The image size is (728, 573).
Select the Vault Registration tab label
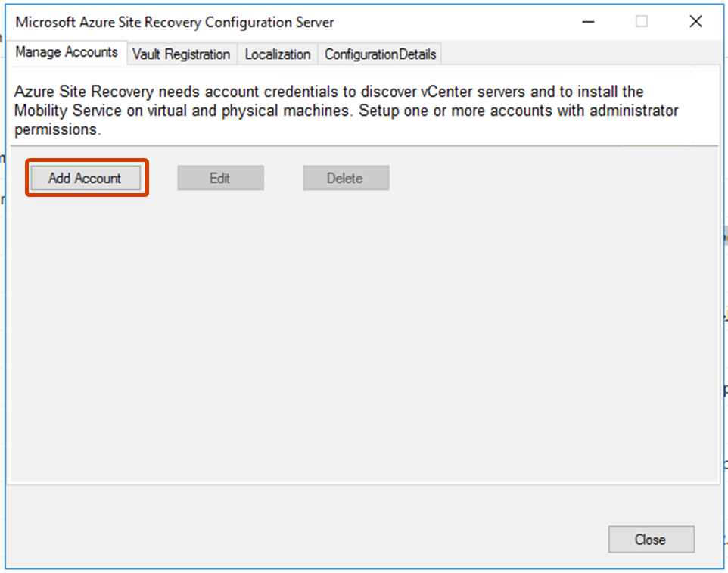click(181, 54)
